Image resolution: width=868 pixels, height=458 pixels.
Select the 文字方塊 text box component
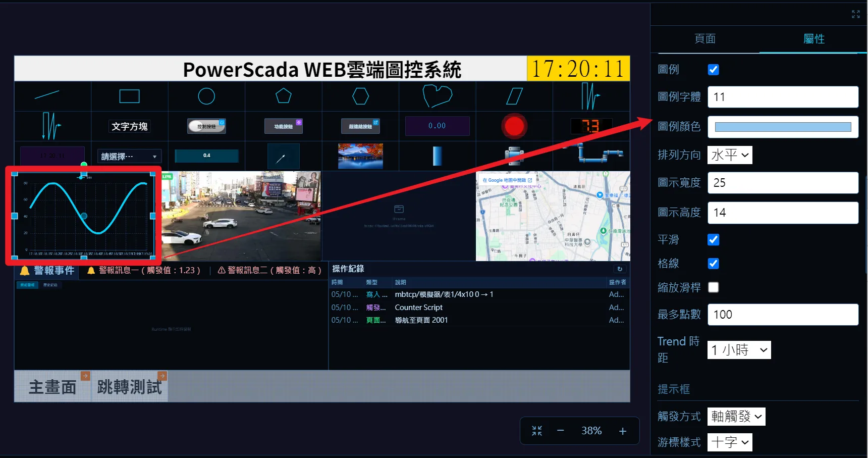[129, 126]
